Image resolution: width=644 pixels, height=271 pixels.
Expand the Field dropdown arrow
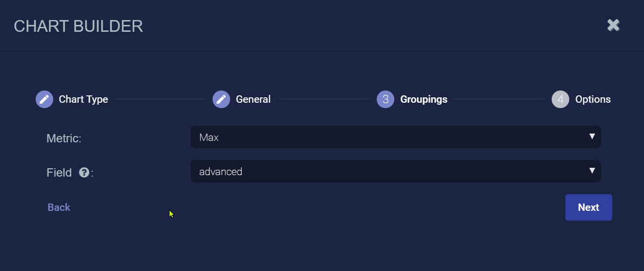(x=592, y=171)
